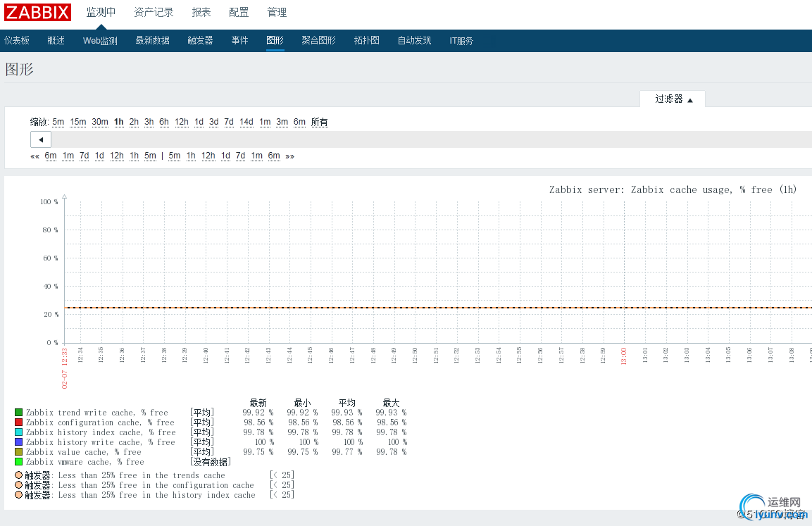This screenshot has height=526, width=812.
Task: Click 'Less than 25% free in the history index cache'
Action: point(156,495)
